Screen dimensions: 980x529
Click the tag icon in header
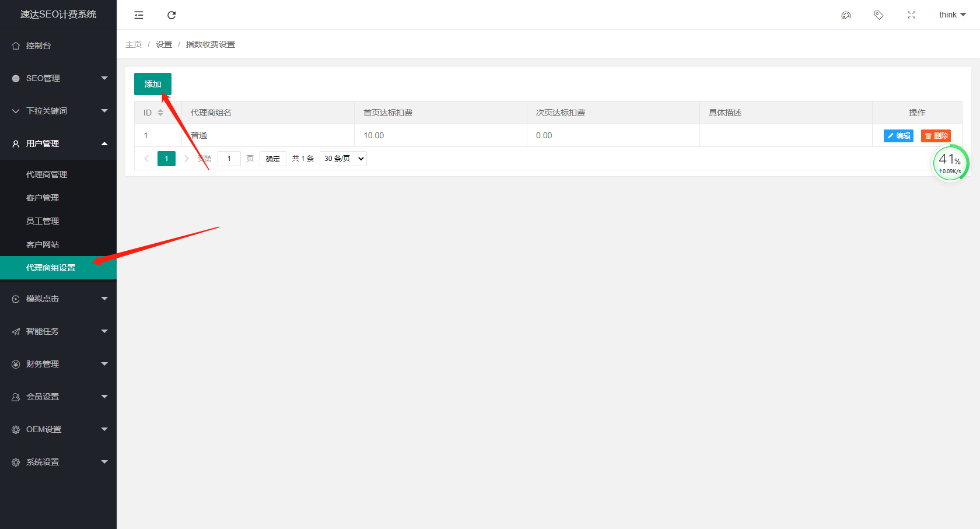[878, 15]
